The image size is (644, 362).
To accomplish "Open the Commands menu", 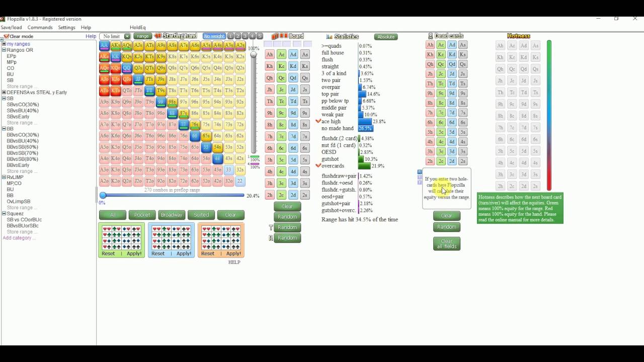I will 40,28.
